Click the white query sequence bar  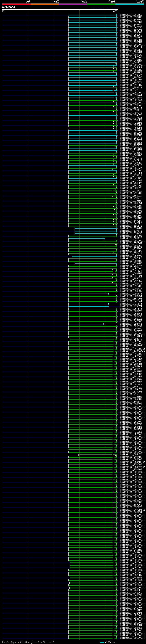coord(60,10)
